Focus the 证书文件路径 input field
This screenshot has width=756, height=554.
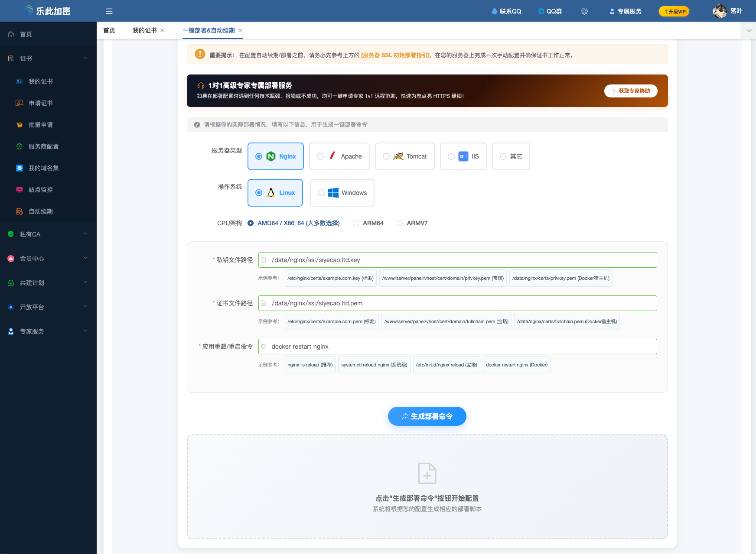(458, 303)
